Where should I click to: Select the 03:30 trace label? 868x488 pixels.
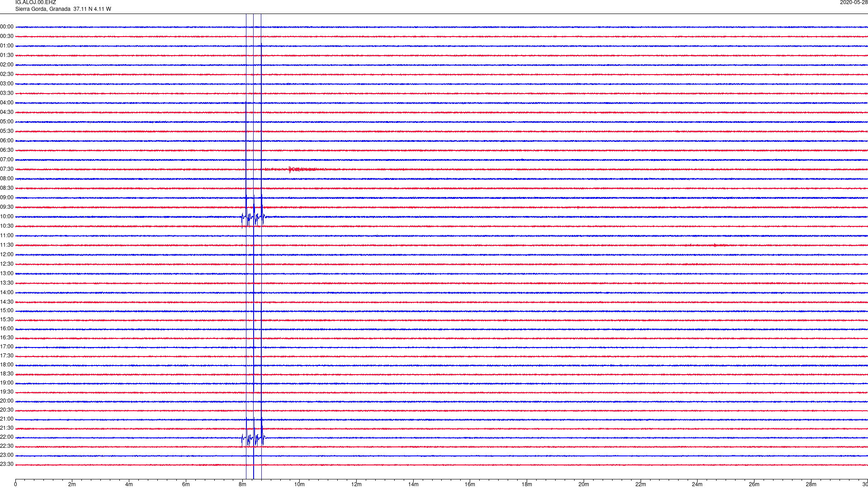tap(7, 94)
